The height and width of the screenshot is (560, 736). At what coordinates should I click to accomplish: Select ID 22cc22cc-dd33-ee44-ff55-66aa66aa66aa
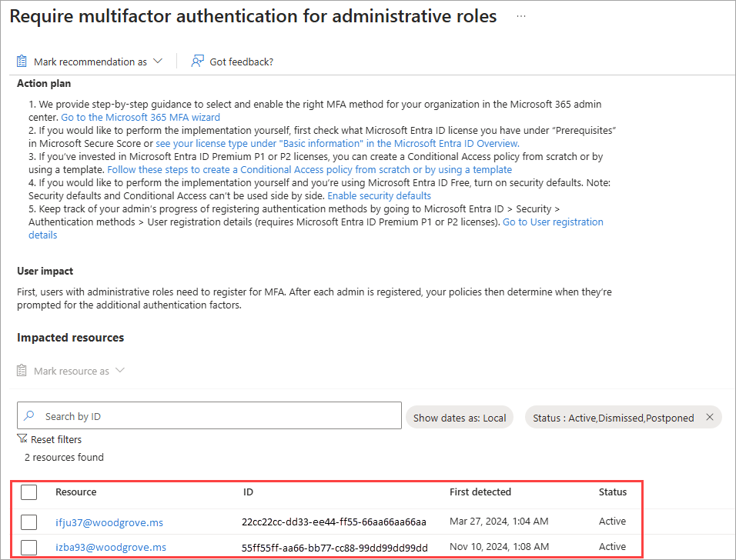tap(334, 522)
